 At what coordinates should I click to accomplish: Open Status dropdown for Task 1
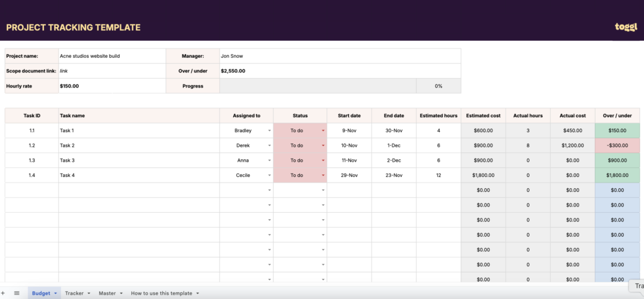pyautogui.click(x=323, y=130)
